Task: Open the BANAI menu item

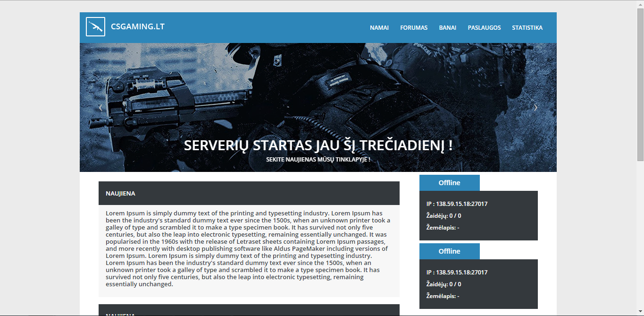Action: coord(448,27)
